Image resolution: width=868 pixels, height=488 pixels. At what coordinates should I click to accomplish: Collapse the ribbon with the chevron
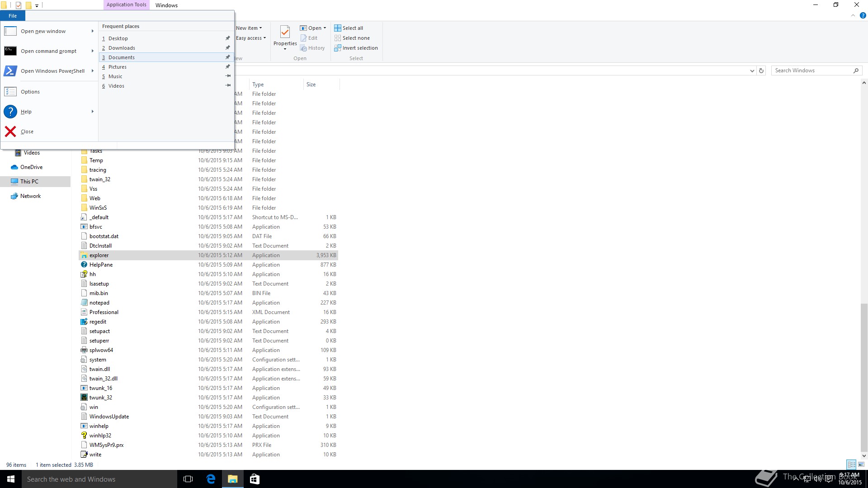point(853,15)
